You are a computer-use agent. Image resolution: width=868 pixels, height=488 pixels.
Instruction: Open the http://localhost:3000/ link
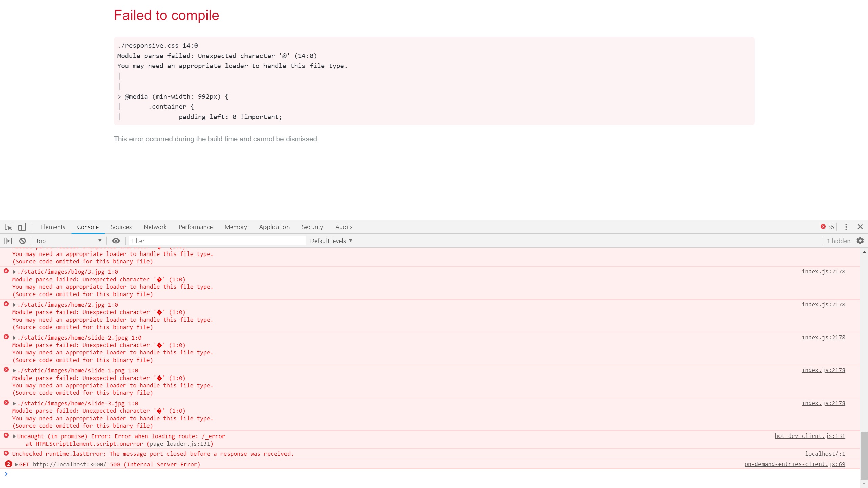point(70,464)
